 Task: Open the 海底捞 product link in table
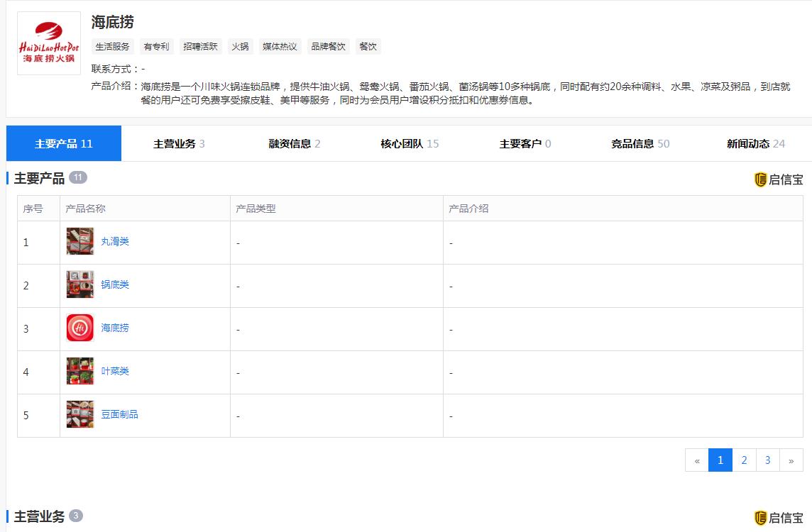click(115, 328)
